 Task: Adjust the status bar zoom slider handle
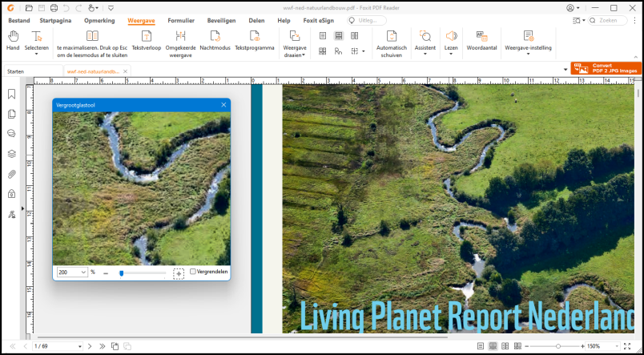[558, 346]
